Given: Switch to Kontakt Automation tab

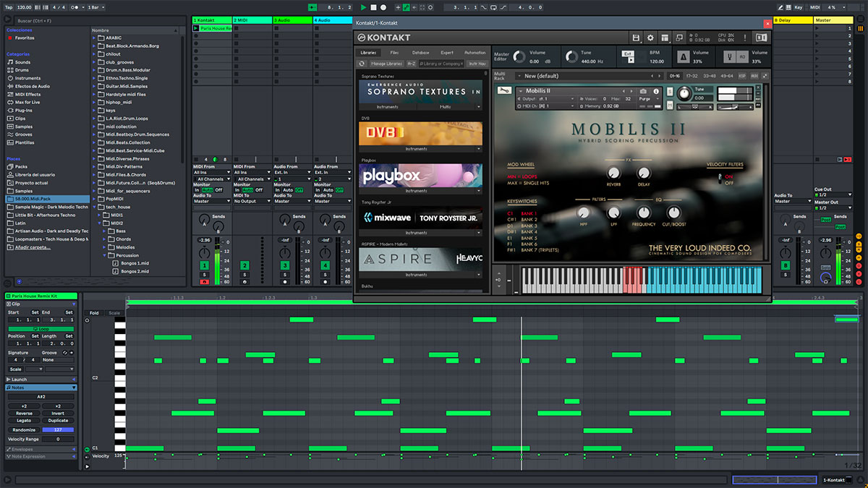Looking at the screenshot, I should pyautogui.click(x=475, y=53).
